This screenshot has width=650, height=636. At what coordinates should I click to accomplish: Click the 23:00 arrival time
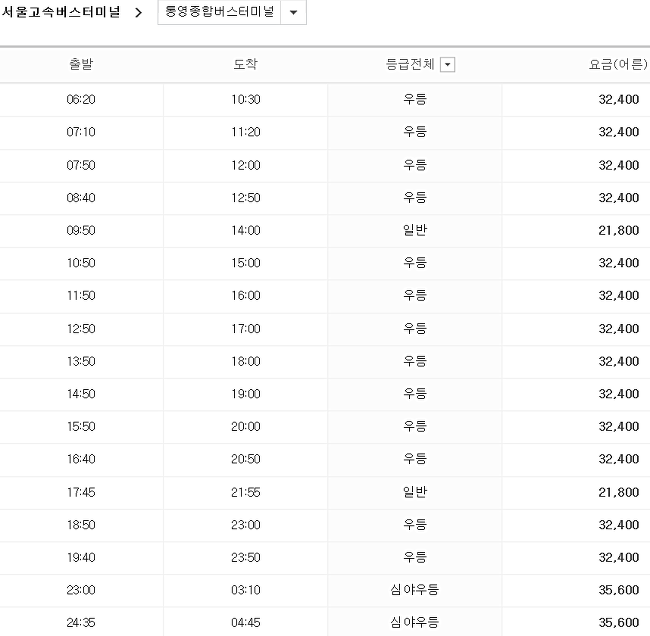pyautogui.click(x=246, y=524)
